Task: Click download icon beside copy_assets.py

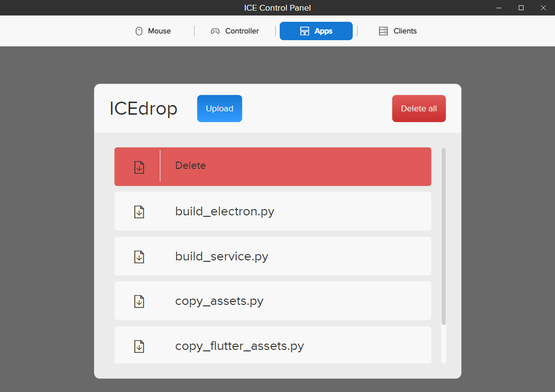Action: pyautogui.click(x=139, y=302)
